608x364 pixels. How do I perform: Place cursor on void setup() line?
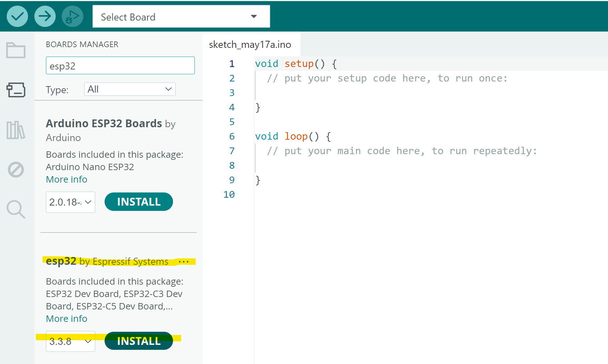[296, 64]
